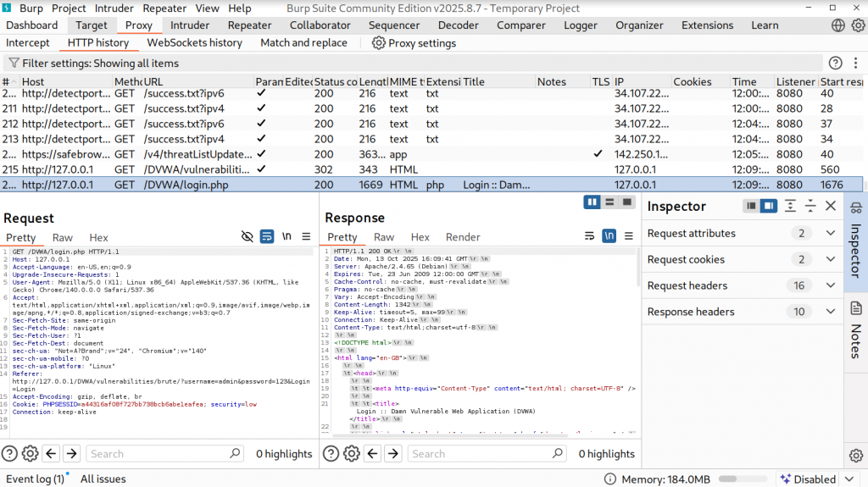The height and width of the screenshot is (487, 868).
Task: Toggle request line wrap icon
Action: pos(267,237)
